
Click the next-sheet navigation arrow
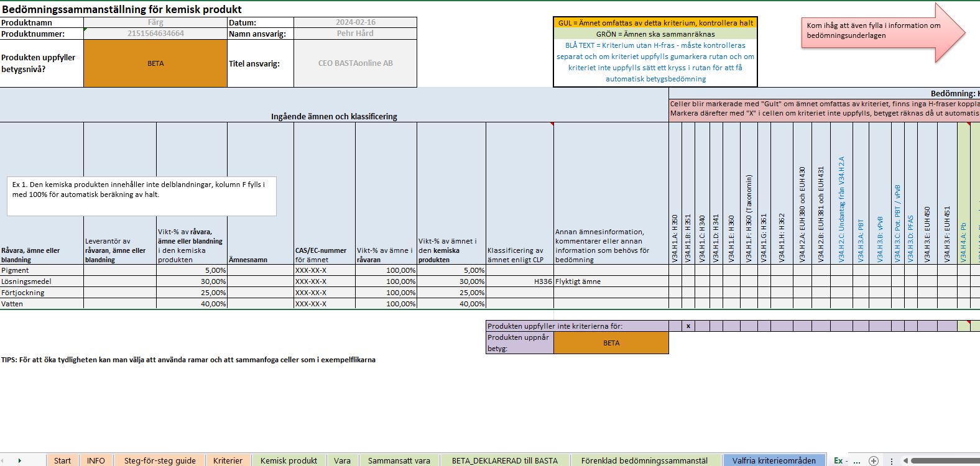point(20,460)
